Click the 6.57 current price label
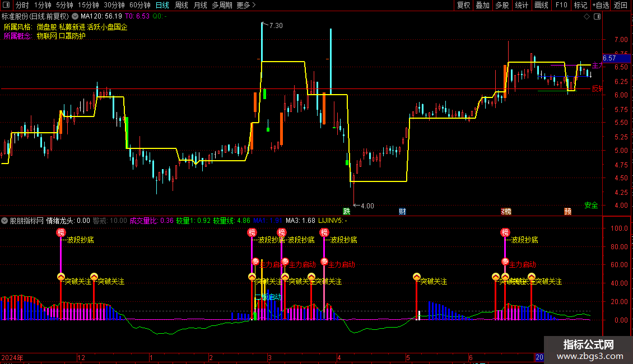633x364 pixels. point(616,58)
